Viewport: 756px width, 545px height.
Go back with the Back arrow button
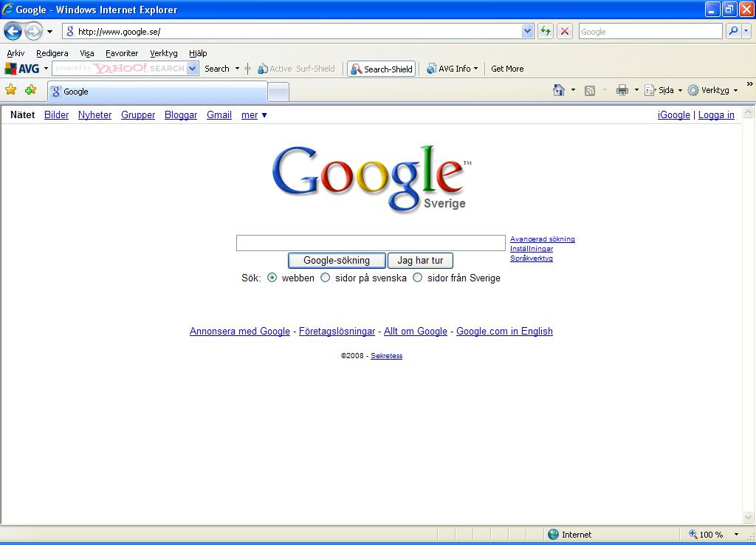[x=13, y=32]
